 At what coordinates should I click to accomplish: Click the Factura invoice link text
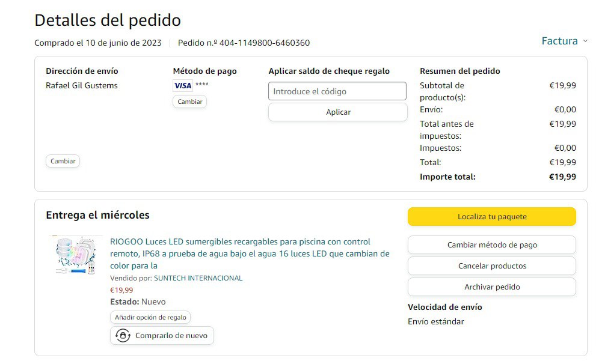559,41
